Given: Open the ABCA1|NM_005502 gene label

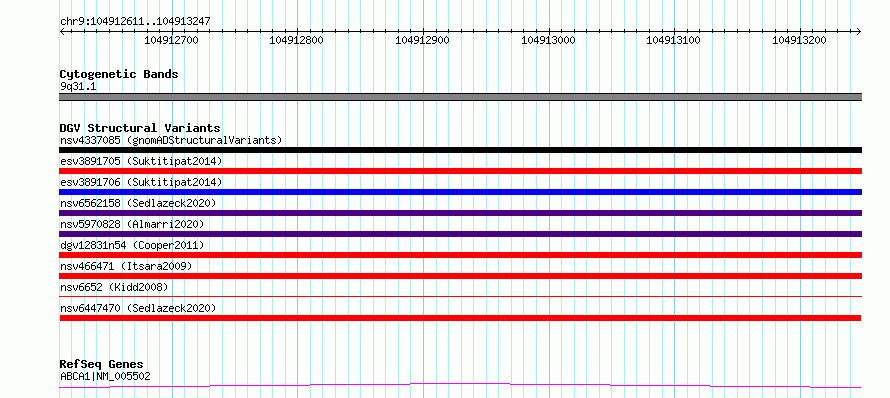Looking at the screenshot, I should click(x=105, y=376).
